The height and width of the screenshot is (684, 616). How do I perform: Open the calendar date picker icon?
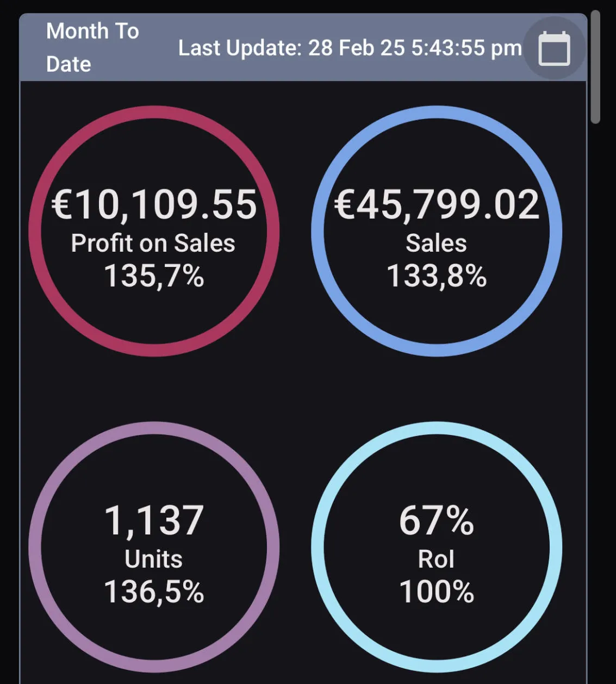click(x=554, y=48)
